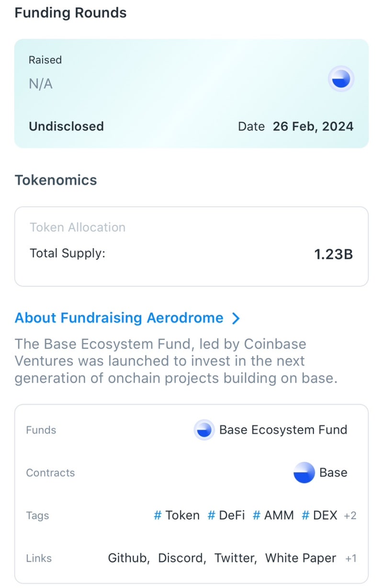Open About Fundraising Aerodrome link

click(119, 318)
